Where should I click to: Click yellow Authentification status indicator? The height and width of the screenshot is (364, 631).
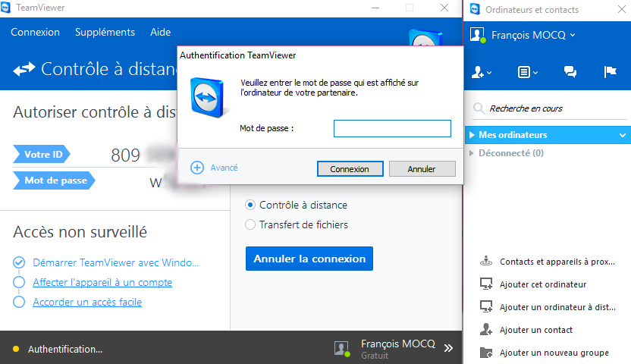[x=16, y=349]
